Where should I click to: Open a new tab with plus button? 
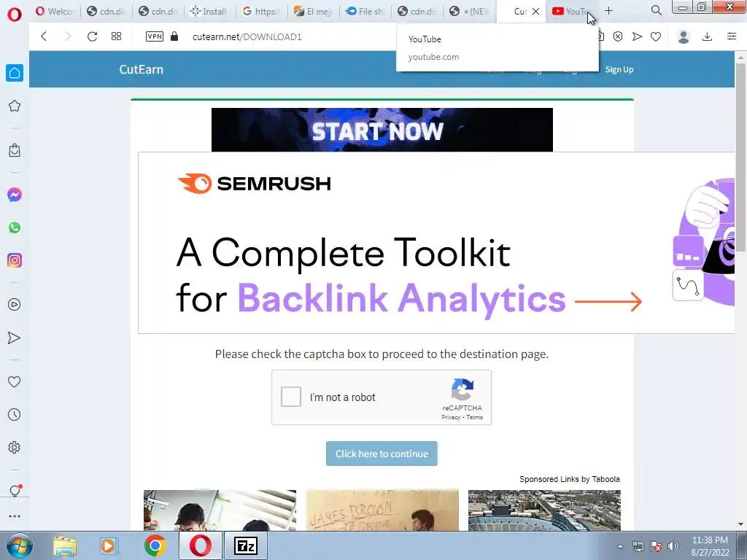609,10
